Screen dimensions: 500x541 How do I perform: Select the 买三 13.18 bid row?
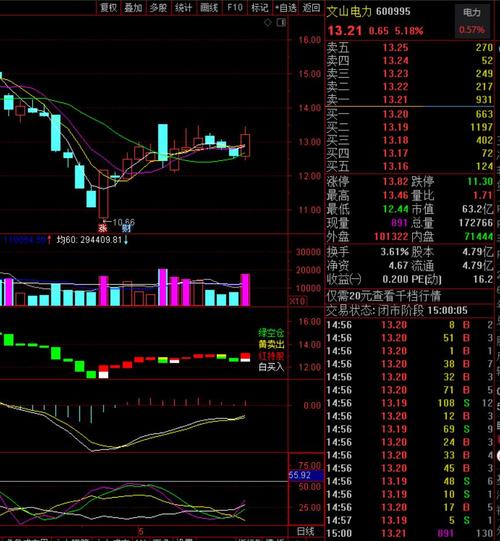[x=410, y=140]
